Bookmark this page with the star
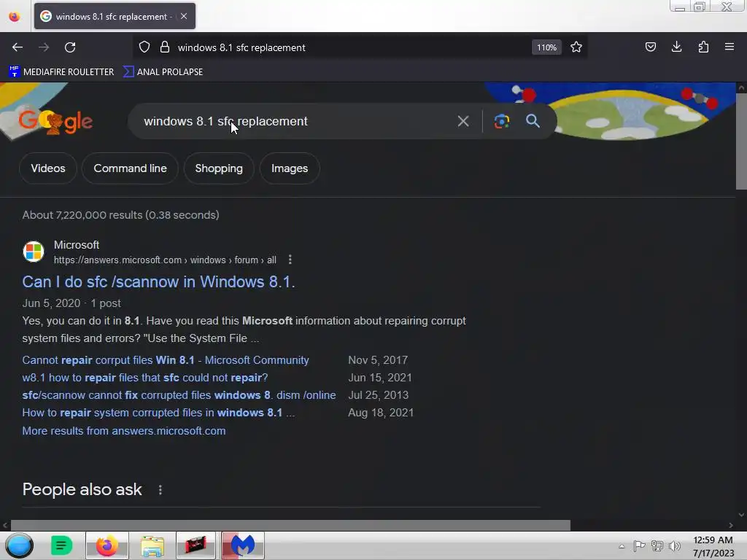The height and width of the screenshot is (560, 747). 576,47
